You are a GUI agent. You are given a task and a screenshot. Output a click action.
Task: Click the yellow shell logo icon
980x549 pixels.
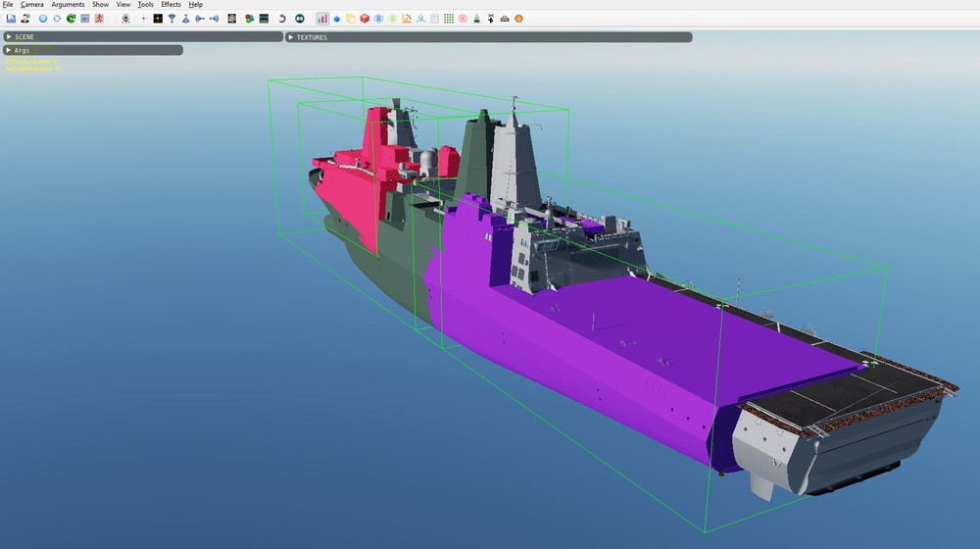click(518, 19)
